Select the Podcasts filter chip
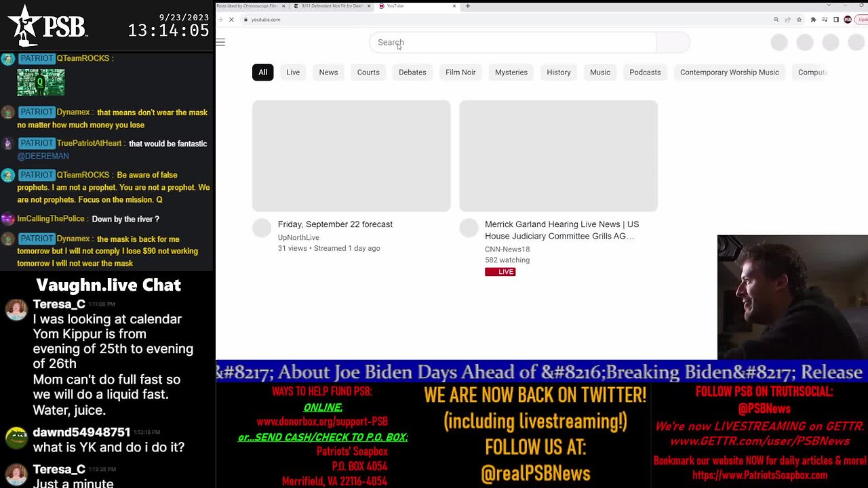The height and width of the screenshot is (488, 868). pos(645,72)
